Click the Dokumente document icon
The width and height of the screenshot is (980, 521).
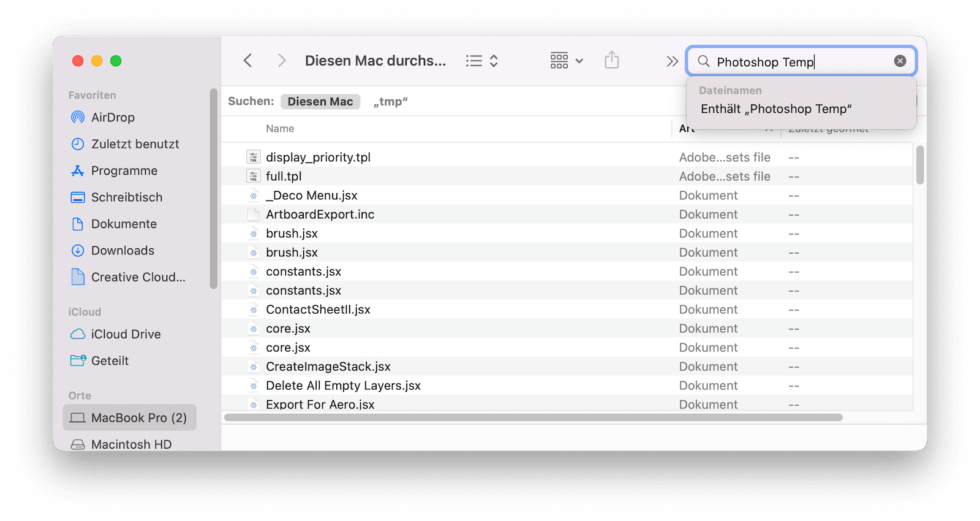(x=78, y=224)
